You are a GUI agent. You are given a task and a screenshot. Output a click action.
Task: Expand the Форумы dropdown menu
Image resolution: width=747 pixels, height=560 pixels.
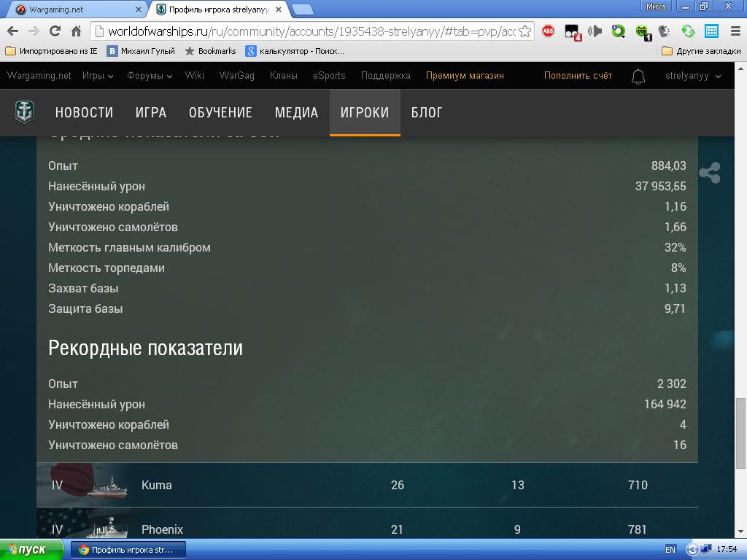point(150,76)
